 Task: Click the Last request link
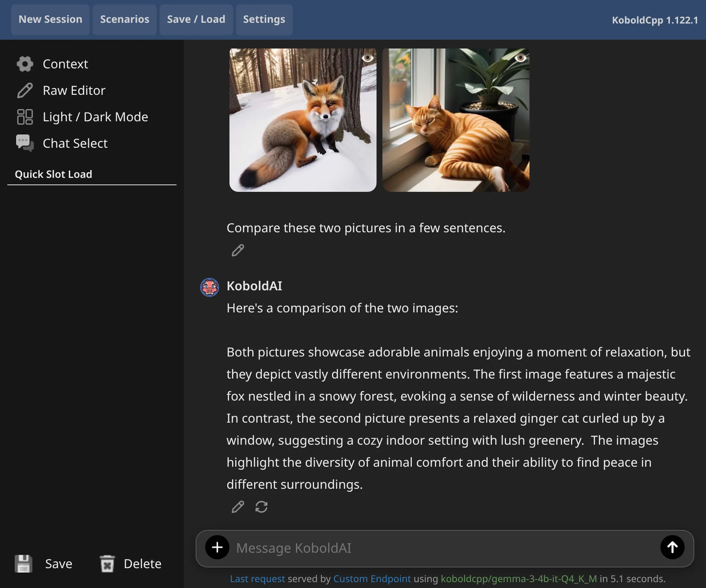tap(257, 579)
